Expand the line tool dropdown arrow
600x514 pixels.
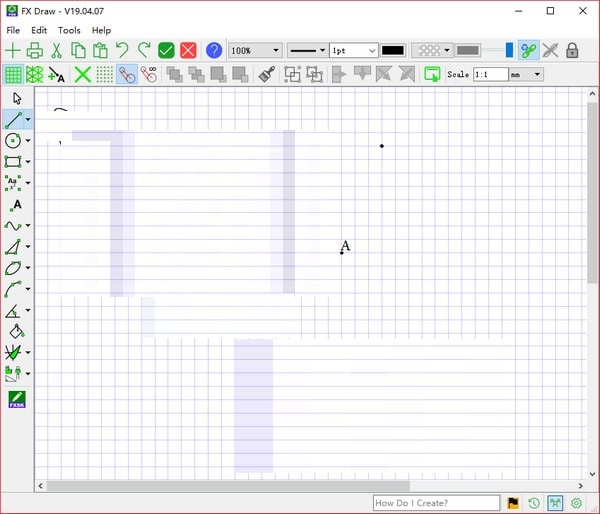click(x=28, y=120)
